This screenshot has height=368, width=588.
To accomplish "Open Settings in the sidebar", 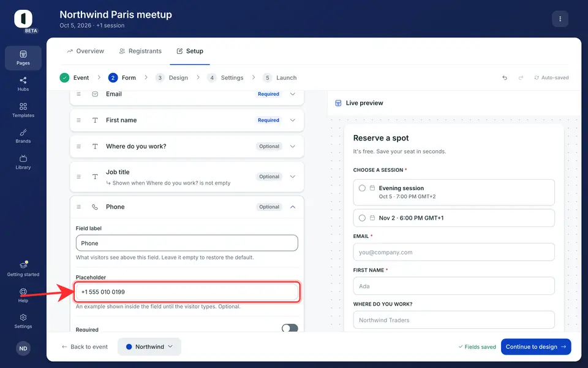I will [23, 321].
